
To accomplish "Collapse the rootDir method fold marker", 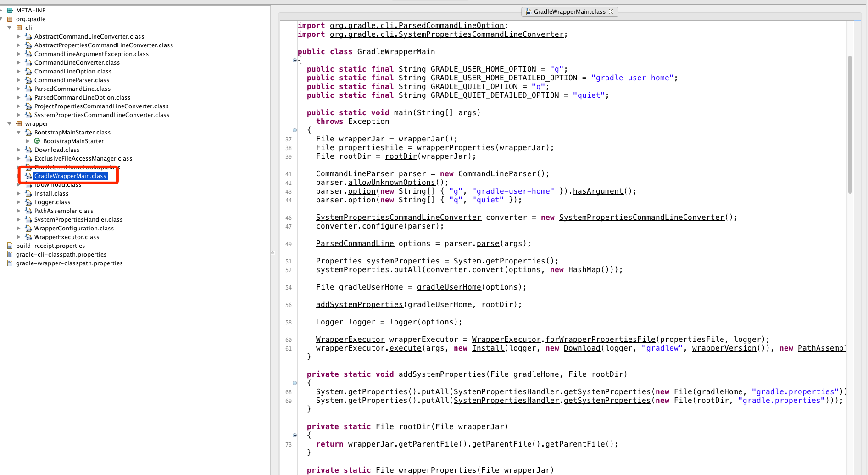I will tap(295, 435).
